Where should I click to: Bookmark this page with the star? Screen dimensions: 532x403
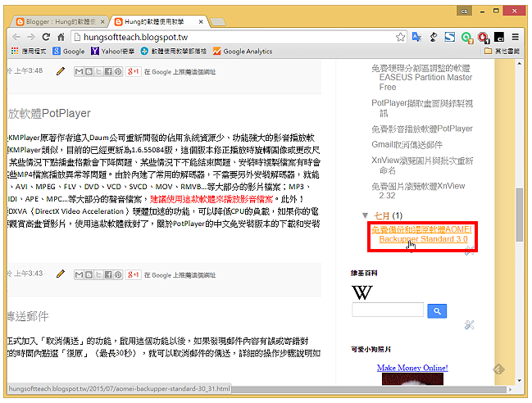click(x=400, y=37)
